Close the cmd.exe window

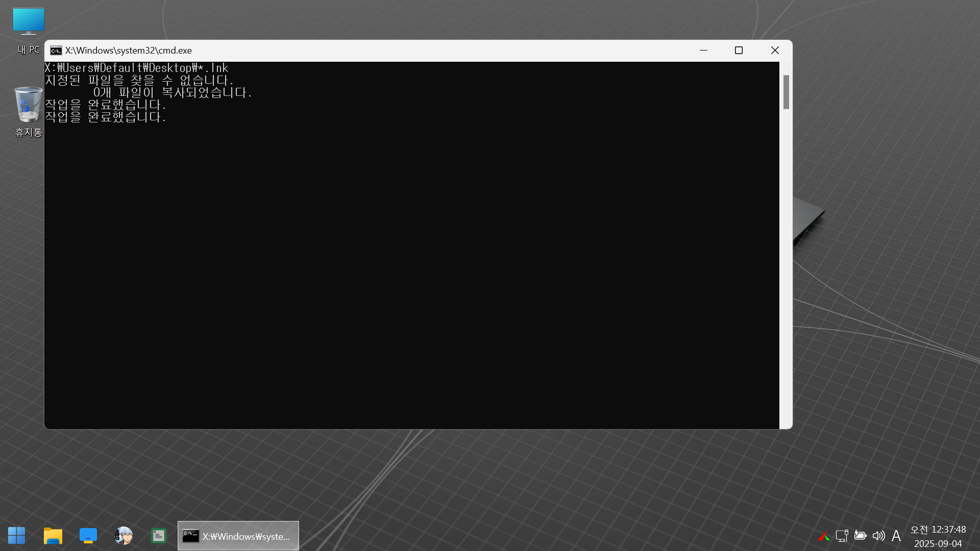click(x=775, y=51)
